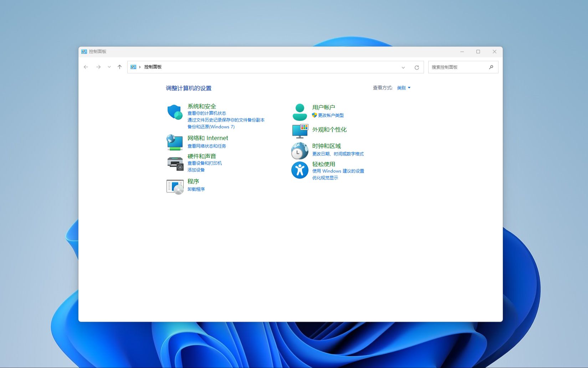
Task: Expand the recent locations dropdown arrow
Action: click(109, 67)
